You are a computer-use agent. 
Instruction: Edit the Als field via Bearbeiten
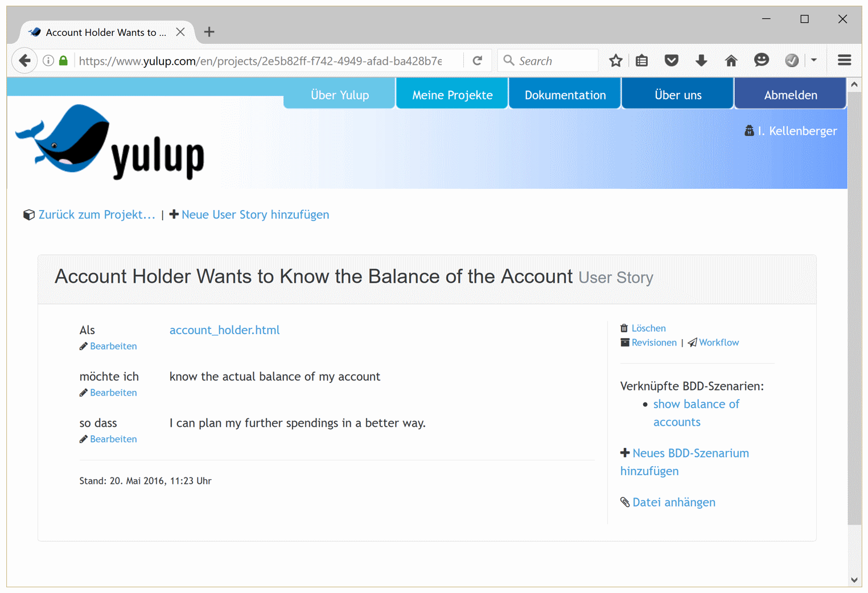point(113,346)
